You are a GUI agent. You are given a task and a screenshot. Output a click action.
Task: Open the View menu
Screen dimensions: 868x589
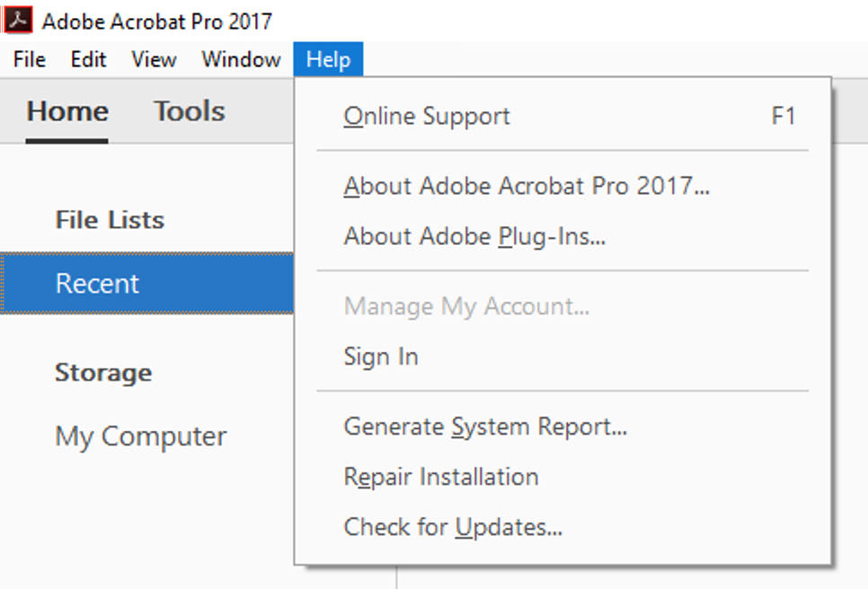click(153, 59)
